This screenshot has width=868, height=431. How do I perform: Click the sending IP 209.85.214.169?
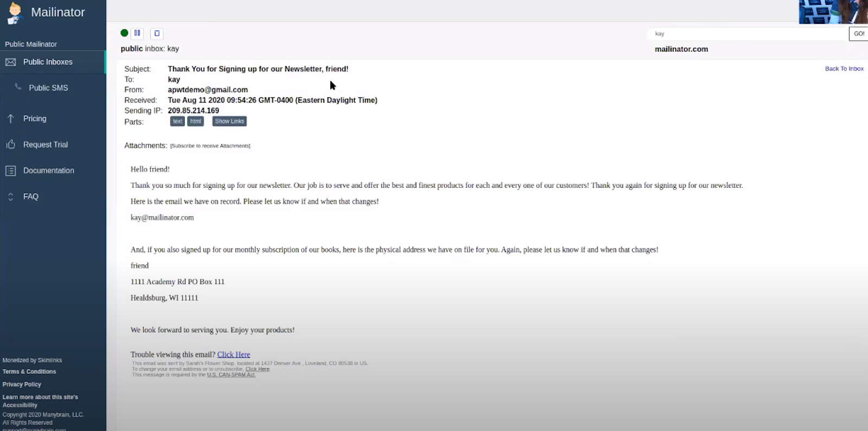(193, 110)
